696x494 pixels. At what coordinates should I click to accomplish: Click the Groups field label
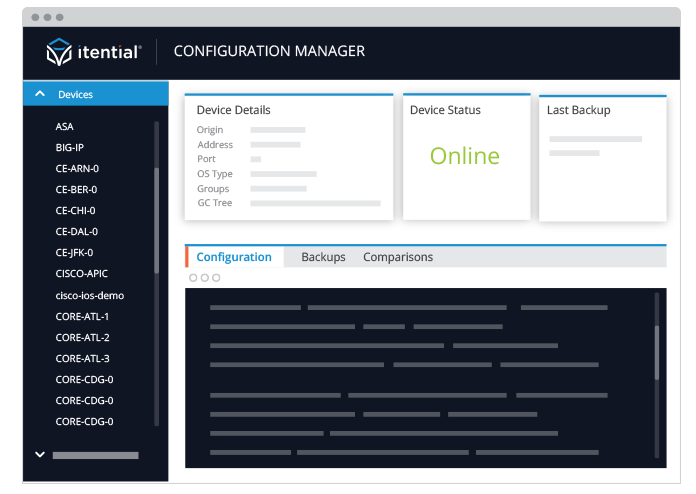(213, 189)
